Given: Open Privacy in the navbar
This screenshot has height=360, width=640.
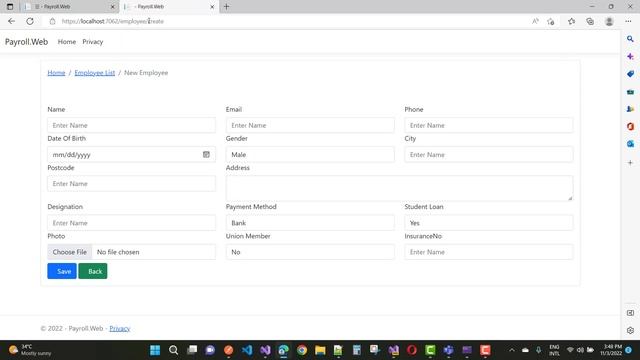Looking at the screenshot, I should tap(93, 42).
